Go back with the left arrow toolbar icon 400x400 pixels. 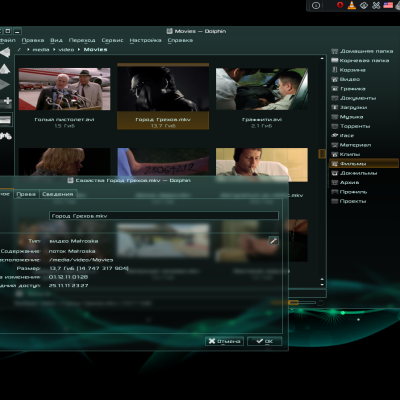click(5, 53)
